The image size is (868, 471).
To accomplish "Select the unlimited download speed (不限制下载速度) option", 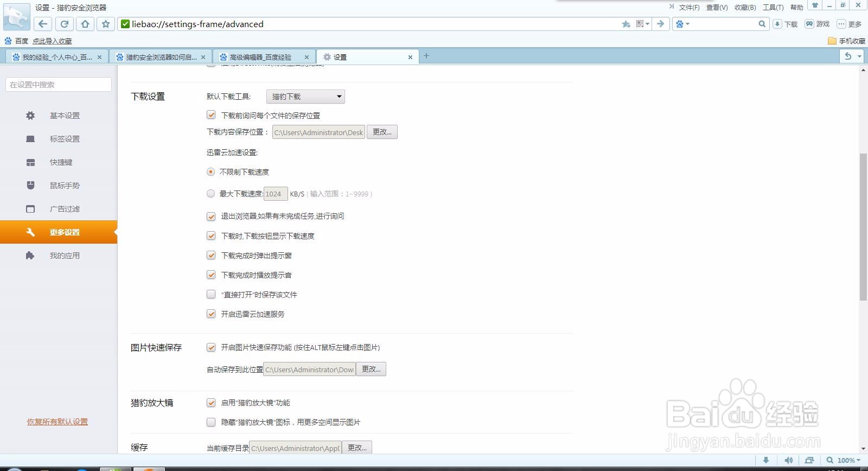I will tap(210, 171).
